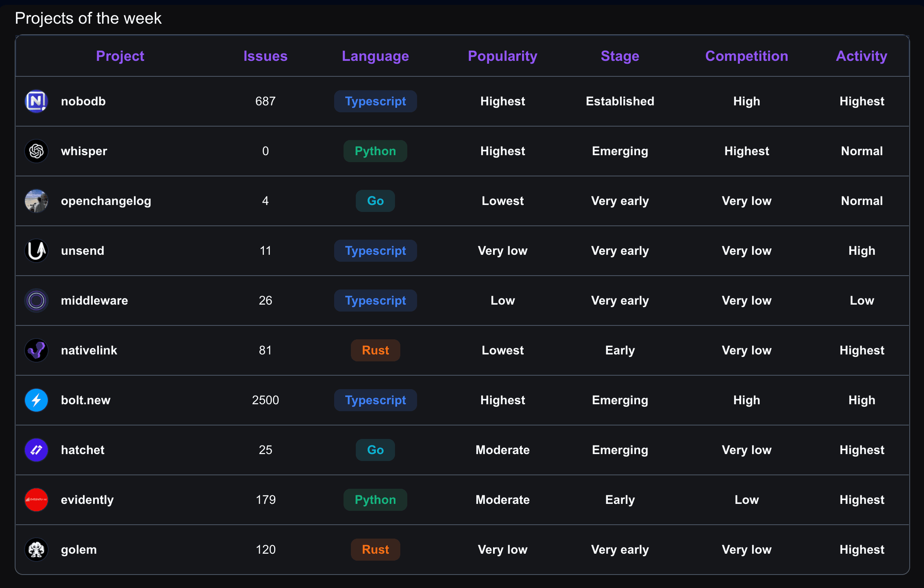
Task: Click the Established stage cell for nobodb
Action: pyautogui.click(x=620, y=101)
